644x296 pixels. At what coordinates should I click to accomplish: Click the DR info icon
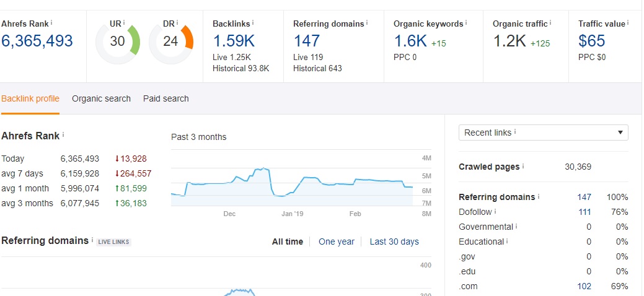[x=177, y=23]
